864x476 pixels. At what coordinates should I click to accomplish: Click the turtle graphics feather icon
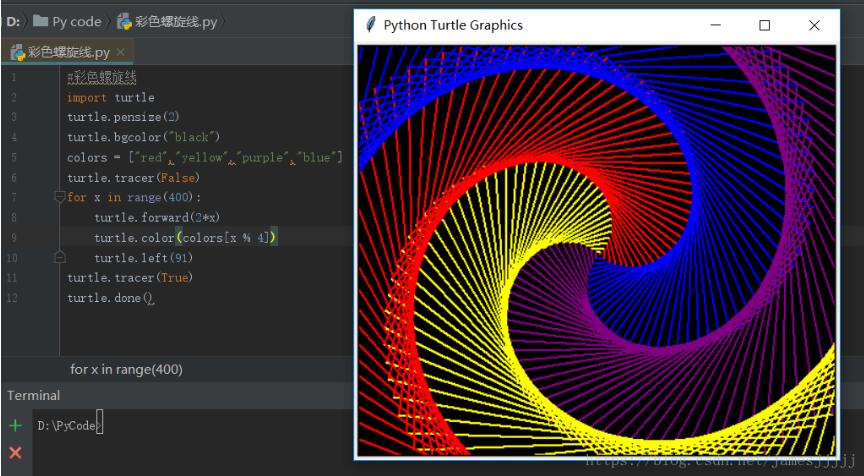371,25
